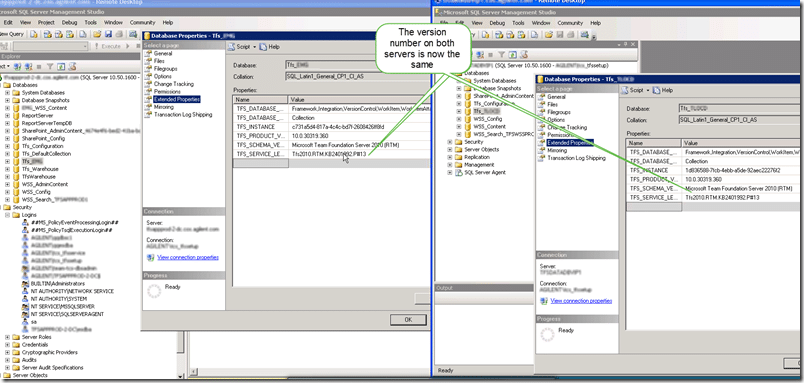Click New Query button in left SSMS toolbar
Screen dimensions: 804x383
click(11, 34)
